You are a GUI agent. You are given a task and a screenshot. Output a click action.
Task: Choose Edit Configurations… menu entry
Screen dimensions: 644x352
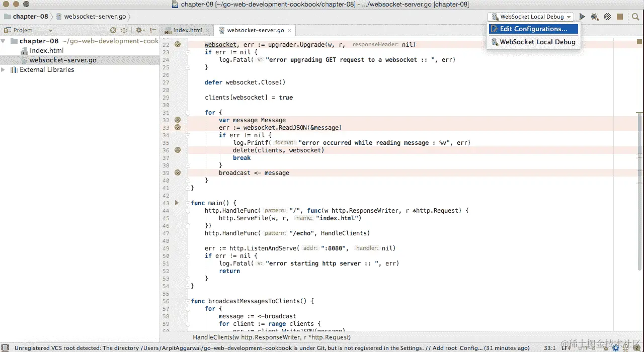pyautogui.click(x=533, y=29)
